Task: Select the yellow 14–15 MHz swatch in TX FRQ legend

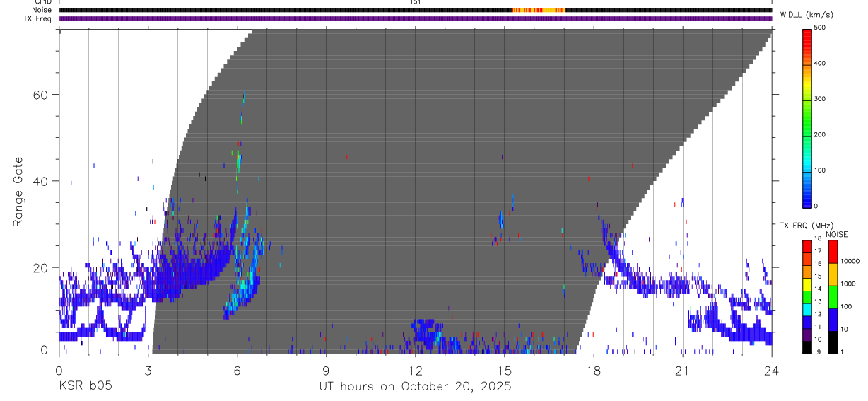Action: click(x=807, y=284)
